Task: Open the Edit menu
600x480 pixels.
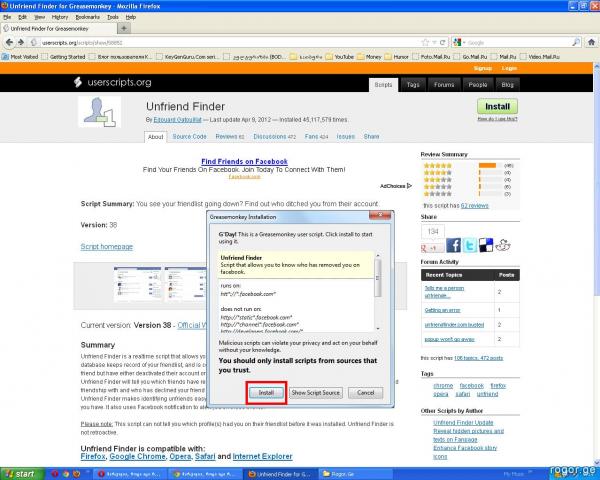Action: click(23, 17)
